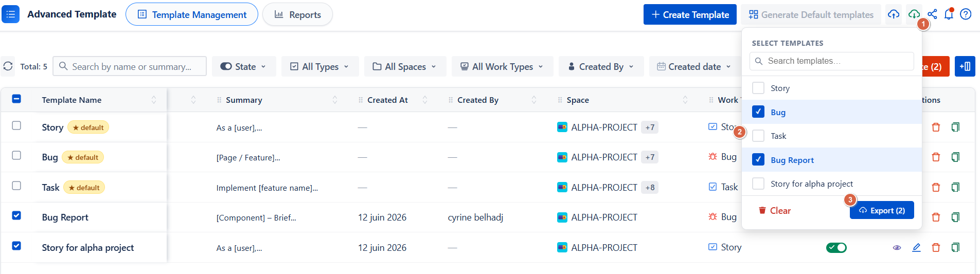
Task: Delete the Bug default template row
Action: pos(936,157)
